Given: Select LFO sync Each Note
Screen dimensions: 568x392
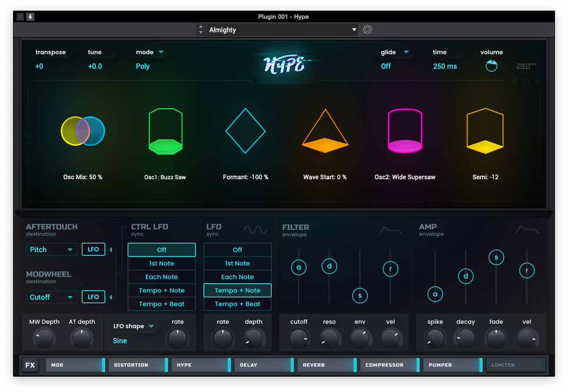Looking at the screenshot, I should pyautogui.click(x=238, y=277).
